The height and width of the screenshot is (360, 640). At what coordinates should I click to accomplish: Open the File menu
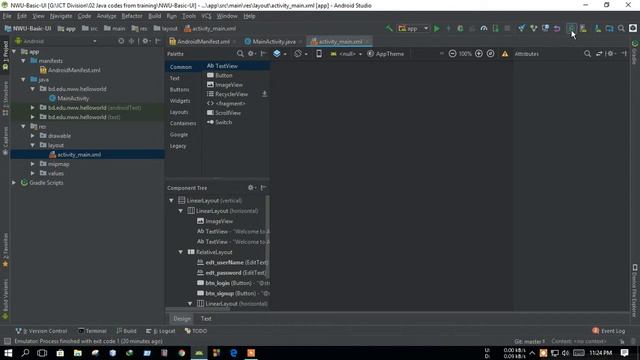tap(7, 16)
